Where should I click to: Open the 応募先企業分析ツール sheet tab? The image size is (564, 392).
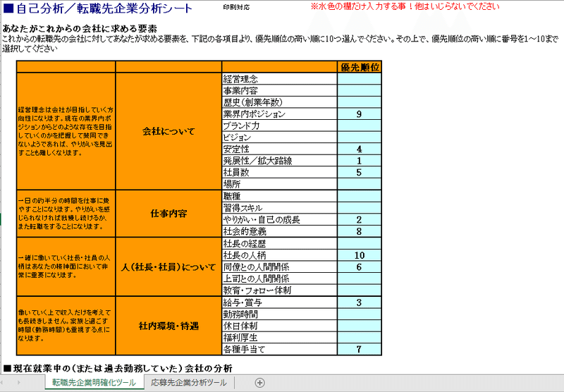188,382
